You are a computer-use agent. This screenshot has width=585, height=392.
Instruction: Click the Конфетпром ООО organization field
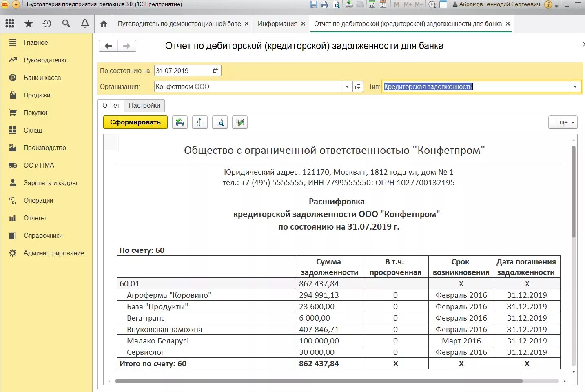(248, 86)
